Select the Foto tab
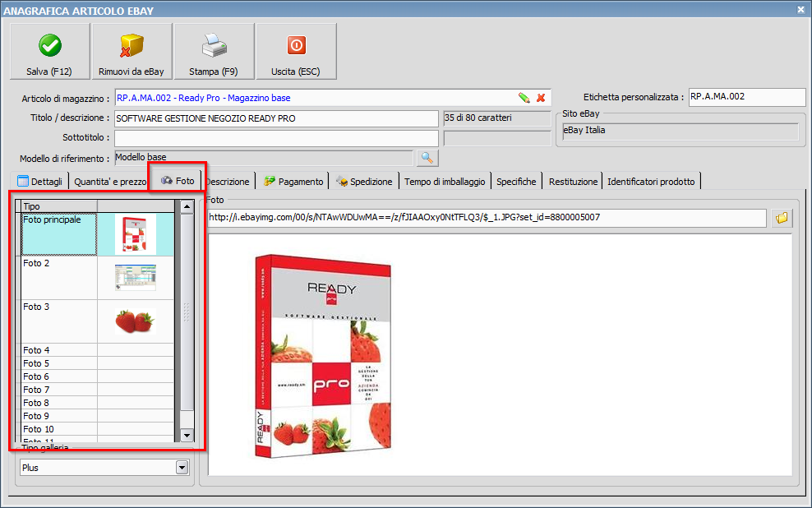812x508 pixels. [x=178, y=181]
